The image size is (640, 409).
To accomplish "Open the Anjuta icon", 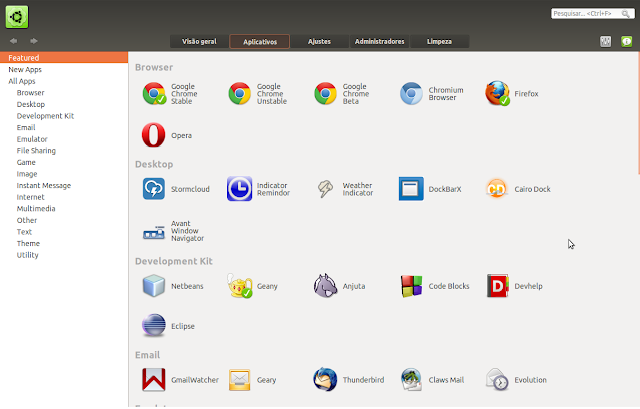I will [x=325, y=286].
